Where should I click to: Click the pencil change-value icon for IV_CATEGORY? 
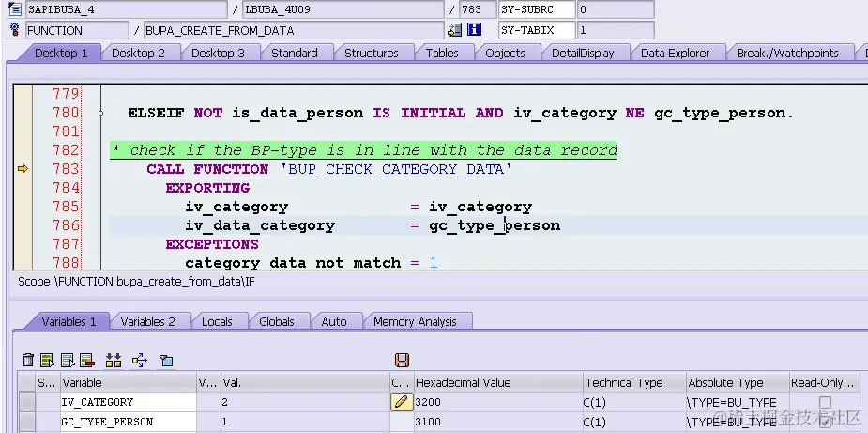(x=402, y=402)
